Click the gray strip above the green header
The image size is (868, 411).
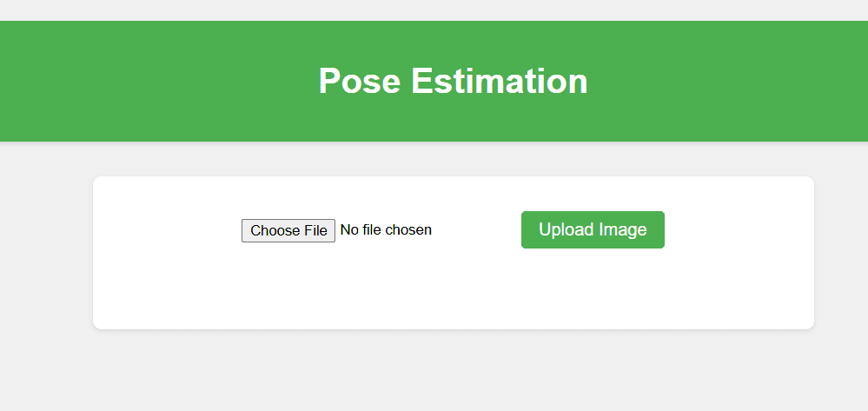click(434, 10)
